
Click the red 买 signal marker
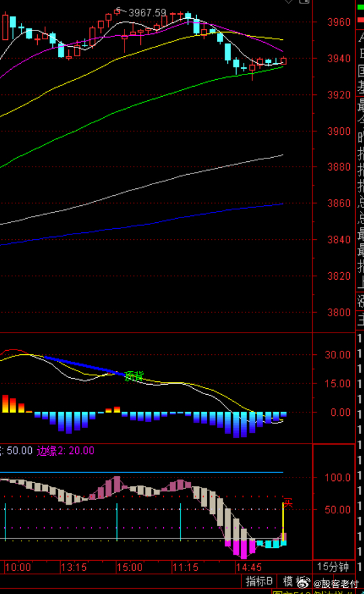pyautogui.click(x=288, y=503)
